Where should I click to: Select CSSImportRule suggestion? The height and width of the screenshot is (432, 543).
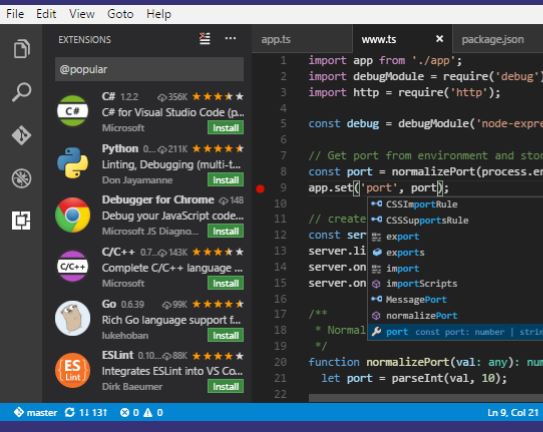coord(455,204)
